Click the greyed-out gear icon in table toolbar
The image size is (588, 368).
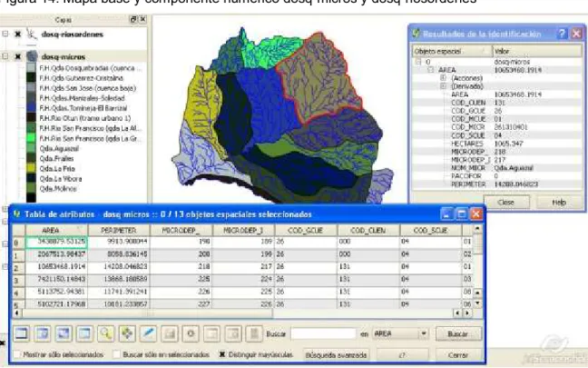click(x=191, y=333)
